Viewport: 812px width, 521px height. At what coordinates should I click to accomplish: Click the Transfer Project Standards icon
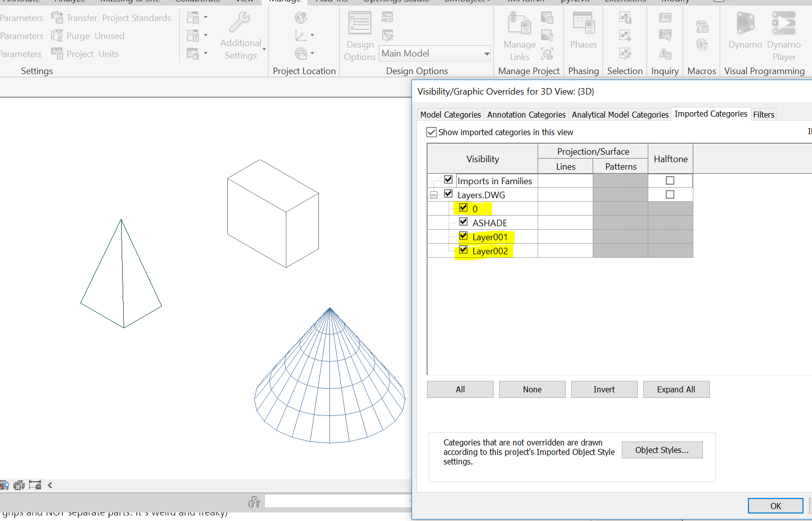point(57,17)
